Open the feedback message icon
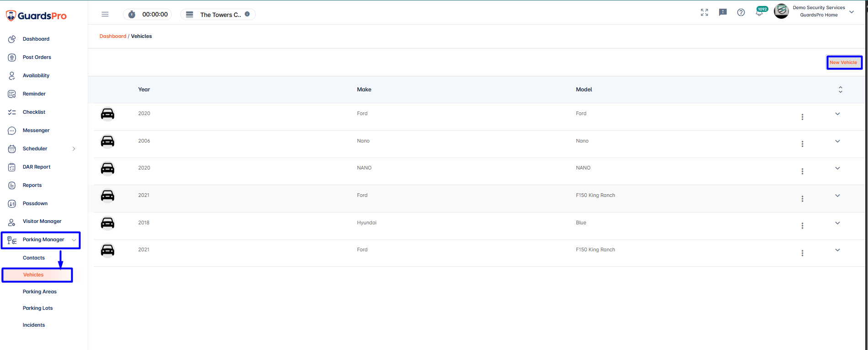 723,12
